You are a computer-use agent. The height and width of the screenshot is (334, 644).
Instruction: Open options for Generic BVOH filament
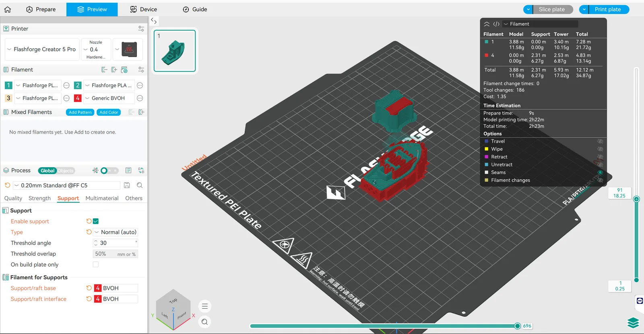point(140,98)
